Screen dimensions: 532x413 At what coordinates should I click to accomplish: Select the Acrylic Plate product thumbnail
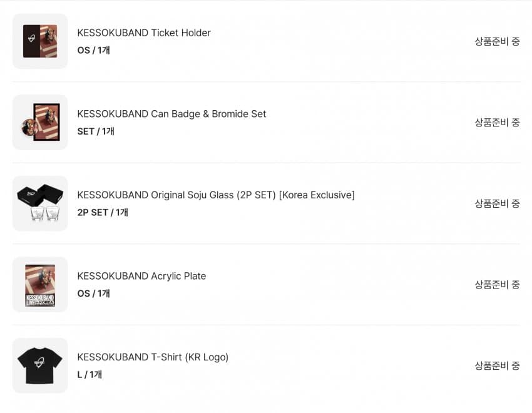tap(40, 285)
